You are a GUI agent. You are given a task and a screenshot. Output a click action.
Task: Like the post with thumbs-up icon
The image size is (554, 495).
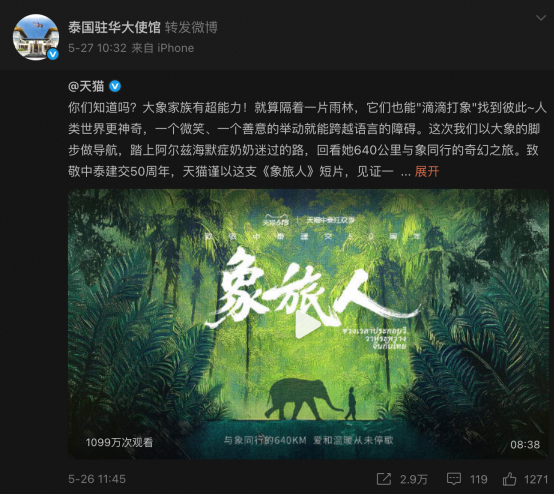[509, 479]
